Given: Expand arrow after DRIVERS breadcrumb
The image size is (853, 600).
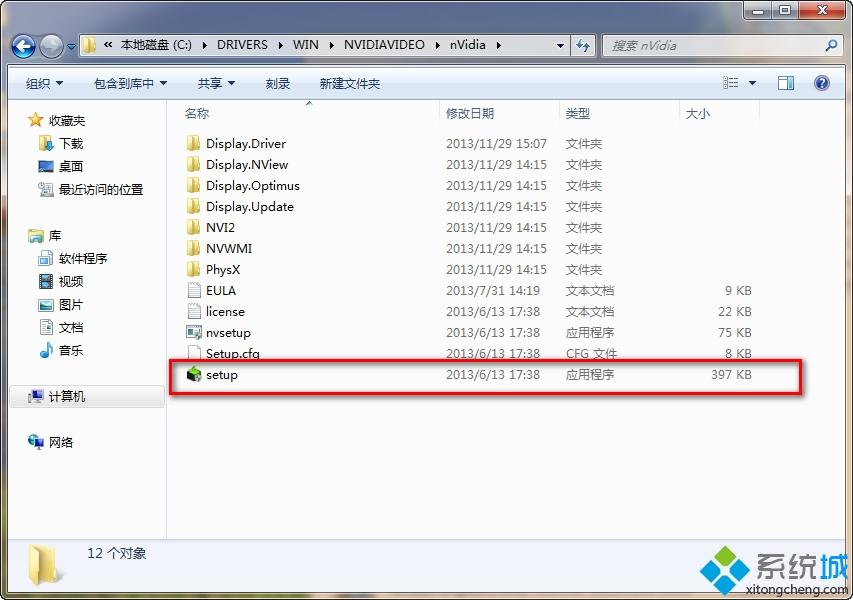Looking at the screenshot, I should click(280, 45).
